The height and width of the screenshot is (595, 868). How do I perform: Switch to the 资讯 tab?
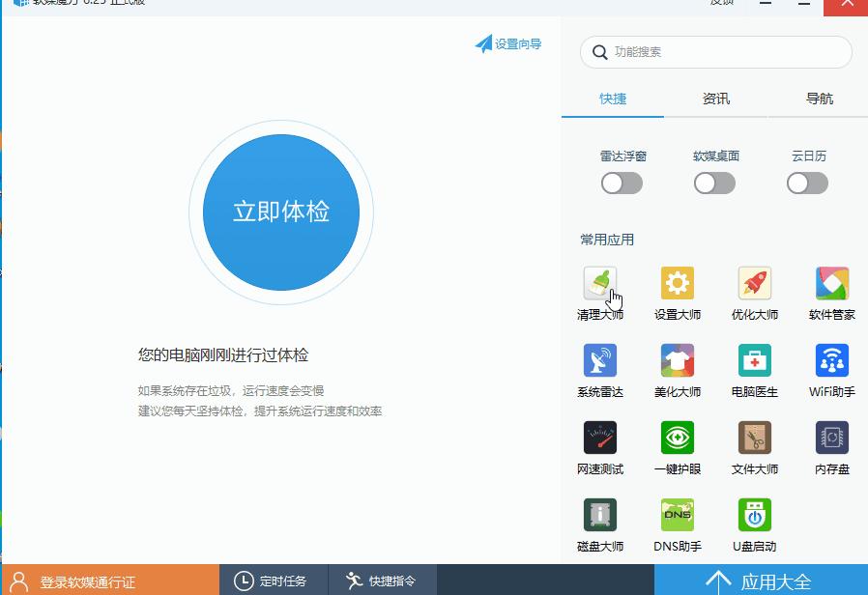[x=715, y=98]
